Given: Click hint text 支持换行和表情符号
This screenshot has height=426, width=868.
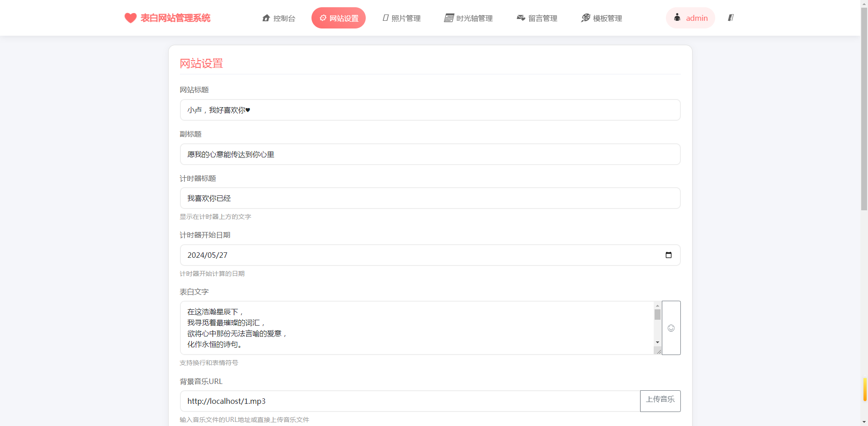Looking at the screenshot, I should 209,363.
